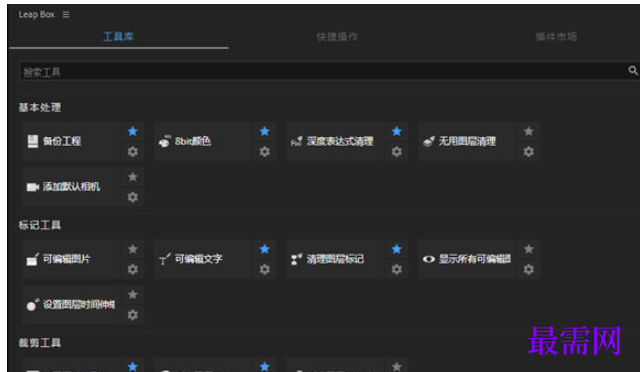The width and height of the screenshot is (640, 372).
Task: Run the 无用图层清理 tool
Action: pos(467,141)
